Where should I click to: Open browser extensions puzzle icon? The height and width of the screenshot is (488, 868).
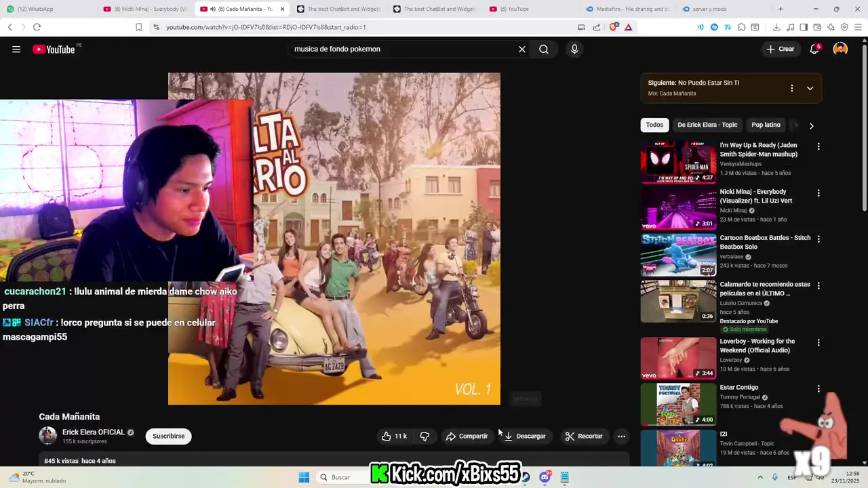pos(741,27)
